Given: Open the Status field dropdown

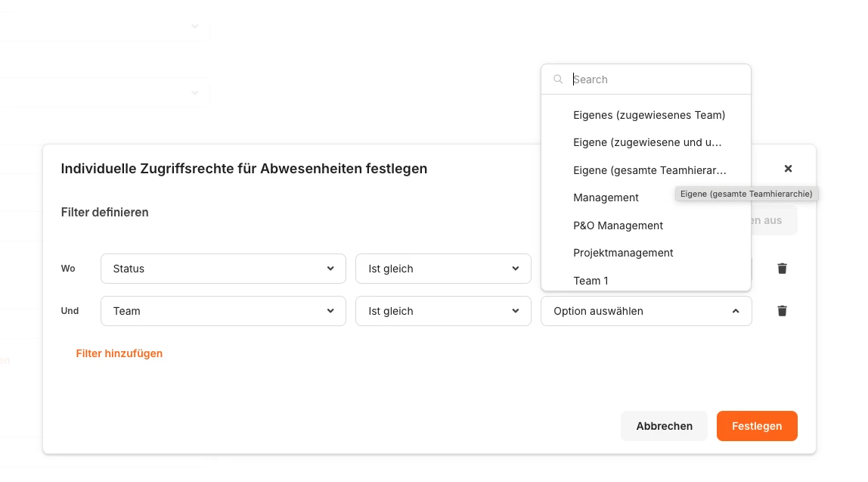Looking at the screenshot, I should click(x=223, y=269).
